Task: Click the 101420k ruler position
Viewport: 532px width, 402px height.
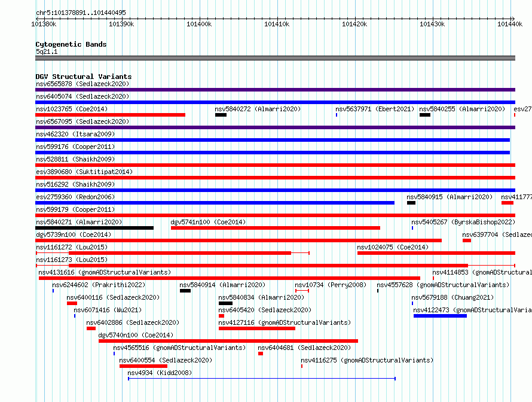Action: 354,24
